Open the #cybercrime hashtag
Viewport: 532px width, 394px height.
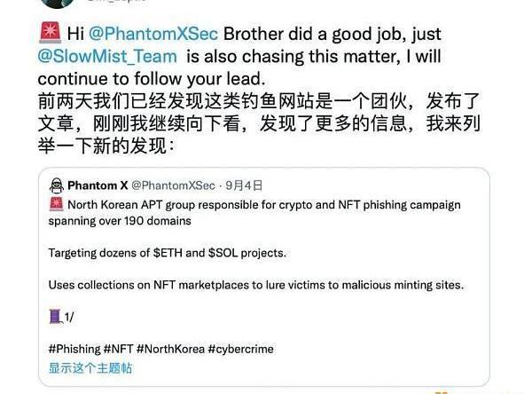tap(240, 349)
